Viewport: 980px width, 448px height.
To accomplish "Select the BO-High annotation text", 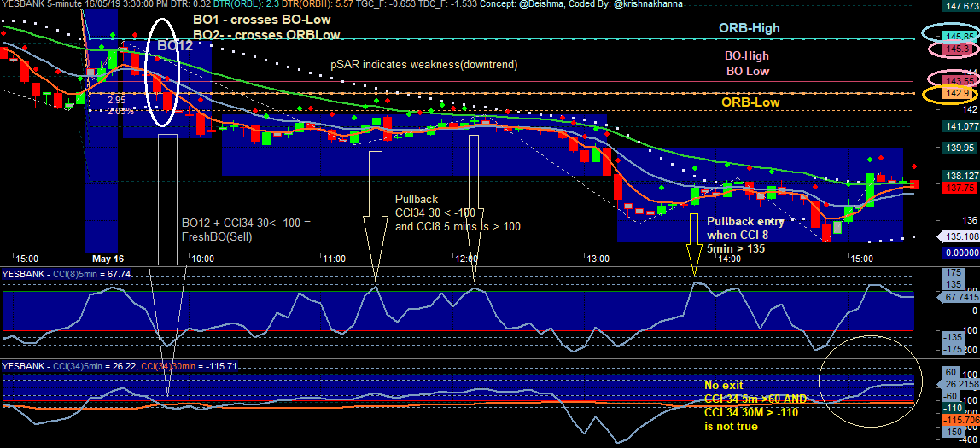I will coord(746,55).
